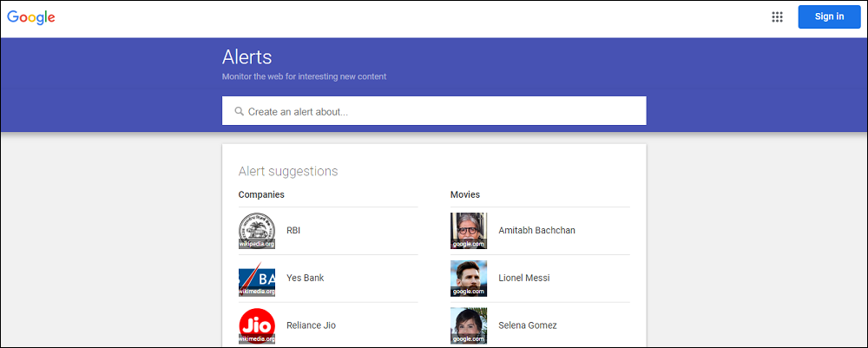The image size is (868, 348).
Task: Choose the Amitabh Bachchan suggestion text
Action: pyautogui.click(x=537, y=230)
